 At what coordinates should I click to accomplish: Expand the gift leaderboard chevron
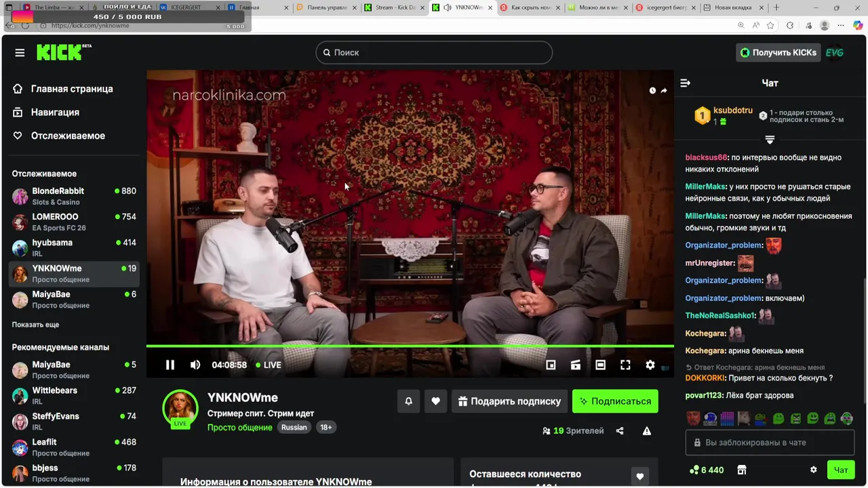(x=770, y=140)
